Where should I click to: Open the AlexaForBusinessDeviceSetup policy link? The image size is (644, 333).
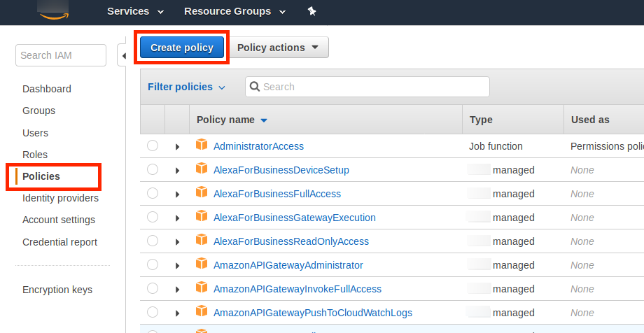[x=281, y=170]
